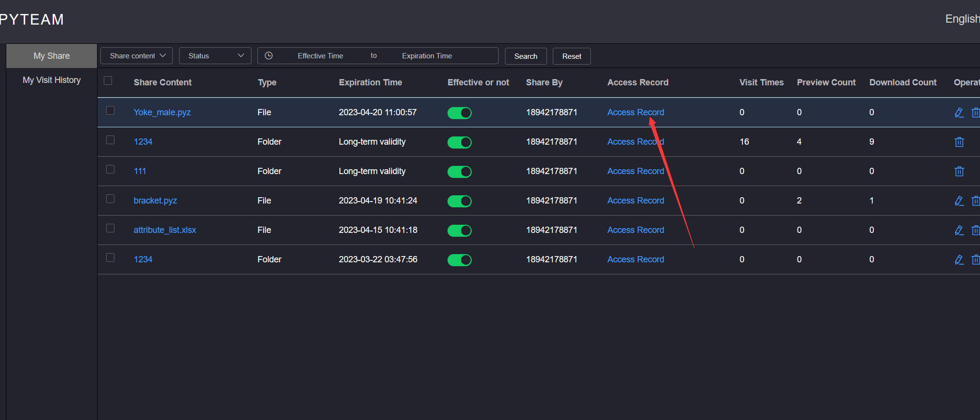Open the 1234 folder expiring 2023-03-22

click(143, 259)
